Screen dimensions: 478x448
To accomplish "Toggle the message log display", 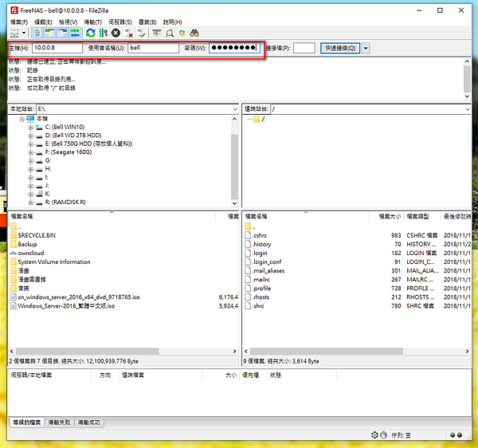I will (37, 33).
